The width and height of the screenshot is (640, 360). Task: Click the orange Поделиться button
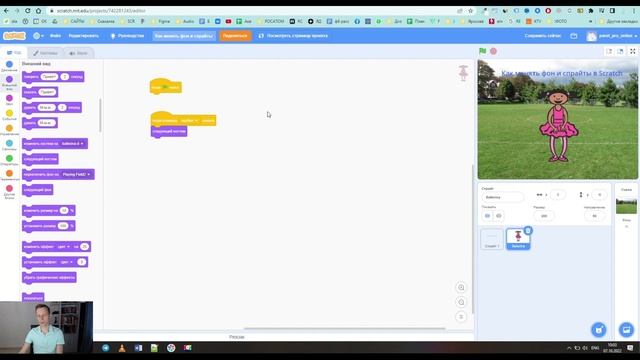235,36
